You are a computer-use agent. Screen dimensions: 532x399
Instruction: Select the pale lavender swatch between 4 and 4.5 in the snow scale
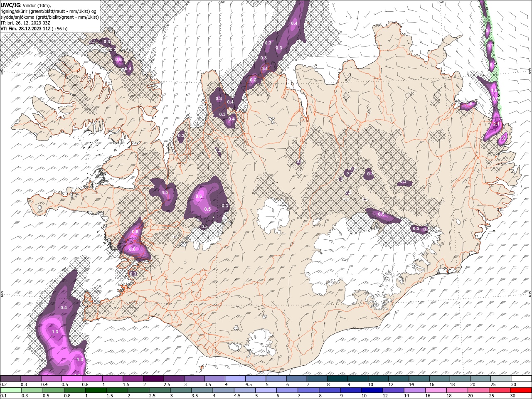[x=235, y=379]
